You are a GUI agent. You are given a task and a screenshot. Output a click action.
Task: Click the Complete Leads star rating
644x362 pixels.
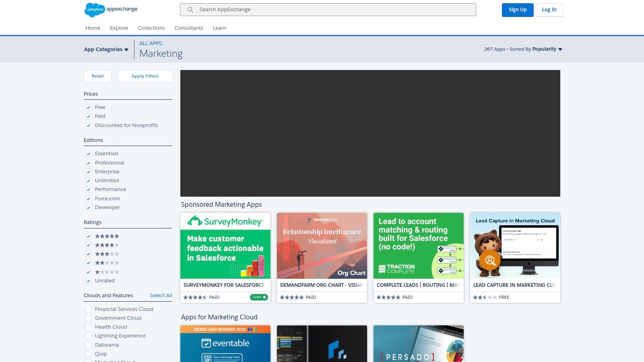(x=388, y=297)
